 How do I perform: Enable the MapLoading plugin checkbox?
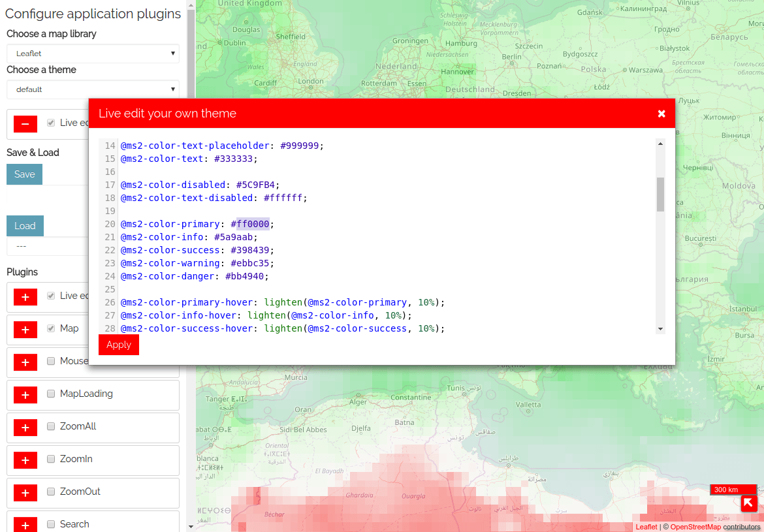(x=51, y=394)
